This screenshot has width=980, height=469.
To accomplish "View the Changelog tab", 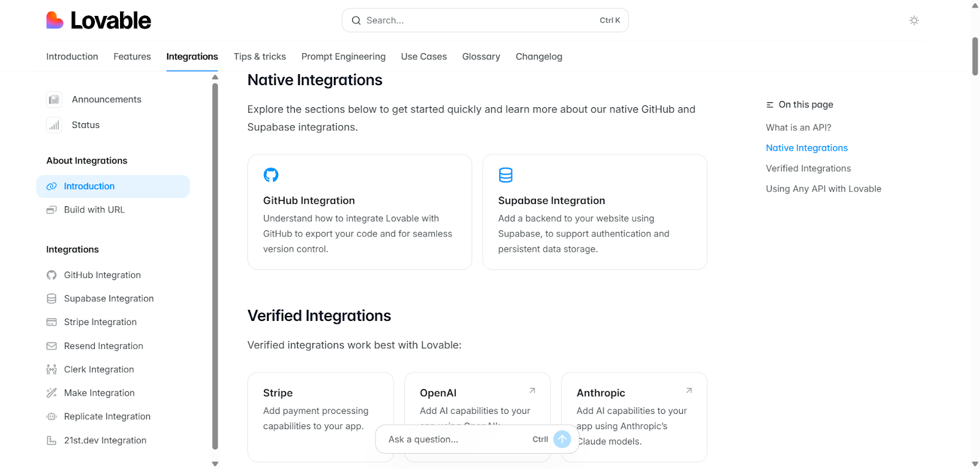I will [x=539, y=56].
